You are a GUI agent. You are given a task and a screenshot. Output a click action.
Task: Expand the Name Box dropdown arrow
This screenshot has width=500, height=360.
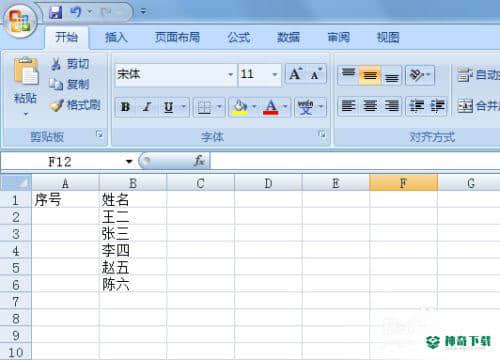129,162
